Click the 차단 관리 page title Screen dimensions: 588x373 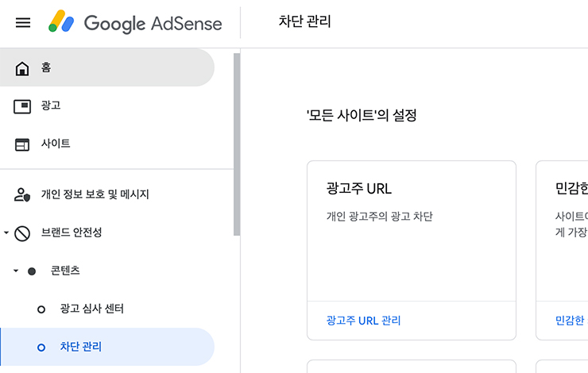tap(304, 21)
